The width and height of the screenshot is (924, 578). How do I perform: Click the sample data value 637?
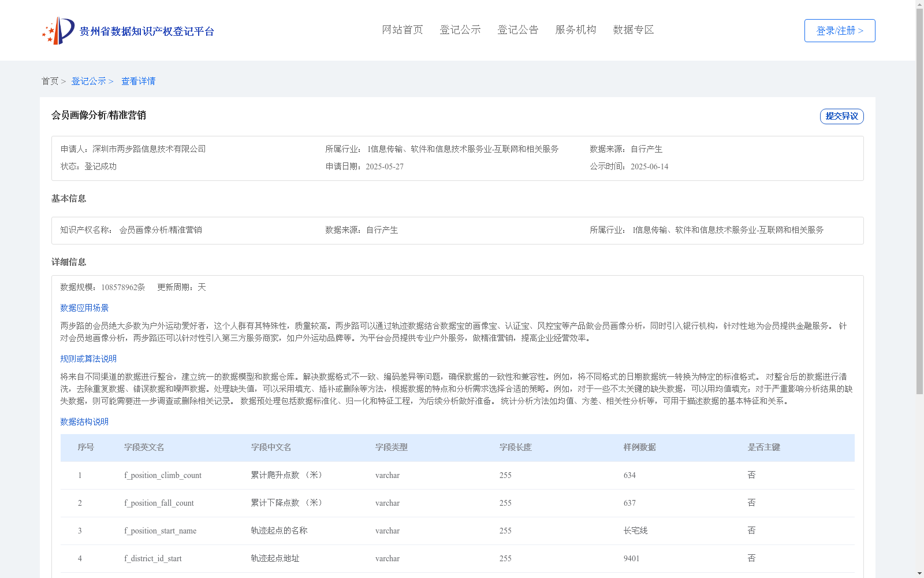pyautogui.click(x=629, y=503)
